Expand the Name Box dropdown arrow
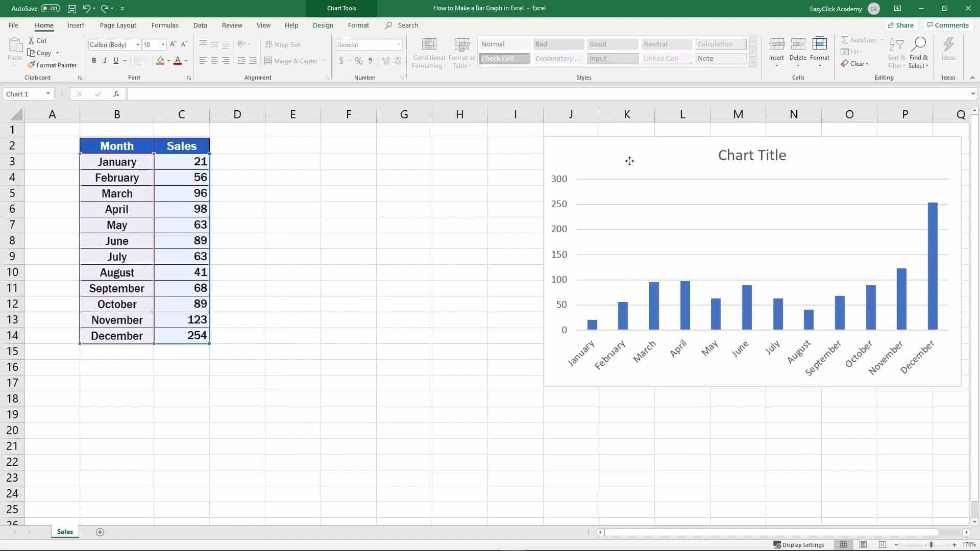Viewport: 980px width, 551px height. pos(48,94)
